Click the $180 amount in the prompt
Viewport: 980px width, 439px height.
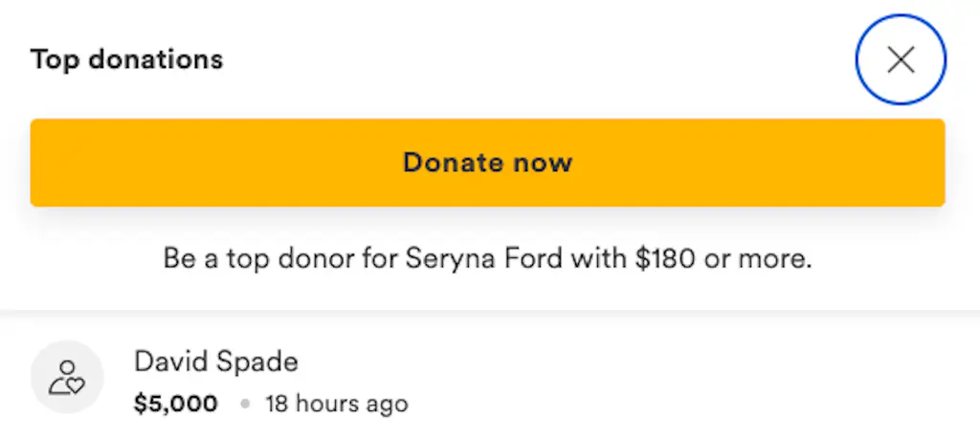coord(665,259)
